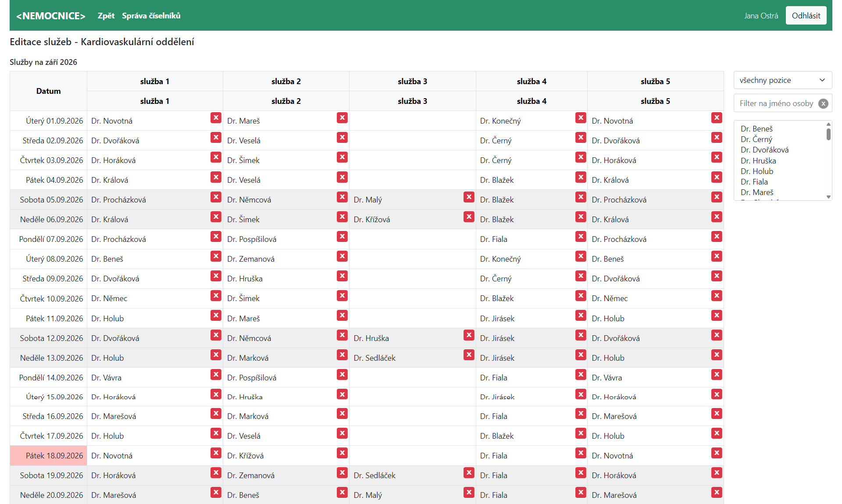Image resolution: width=842 pixels, height=504 pixels.
Task: Click Dr. Mareš in the doctor list
Action: coord(757,192)
